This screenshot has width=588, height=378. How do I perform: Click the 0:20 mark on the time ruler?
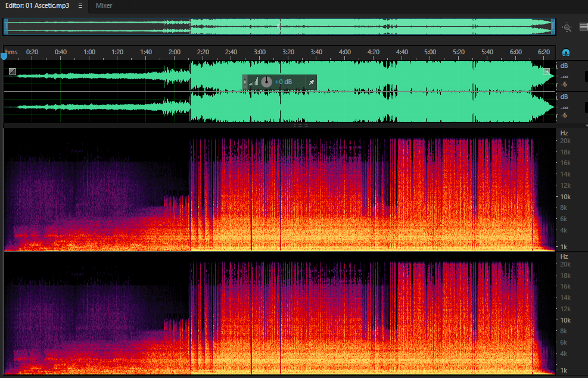pos(32,52)
